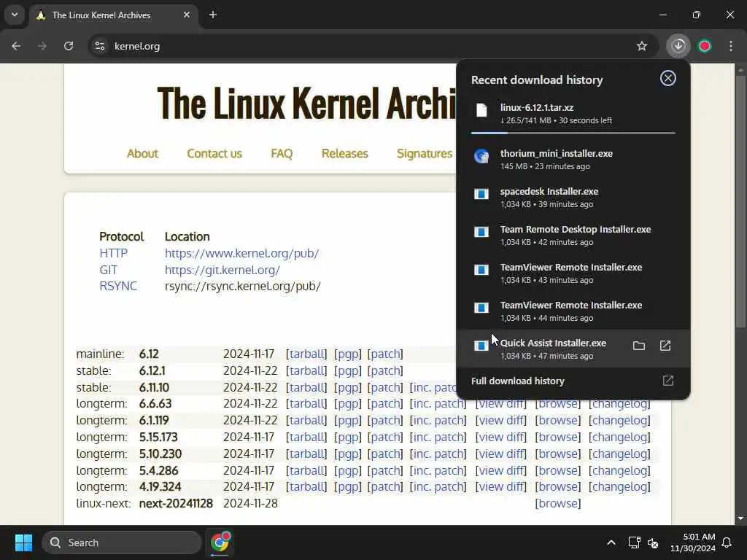Open the About menu link
Viewport: 747px width, 560px height.
click(x=142, y=153)
